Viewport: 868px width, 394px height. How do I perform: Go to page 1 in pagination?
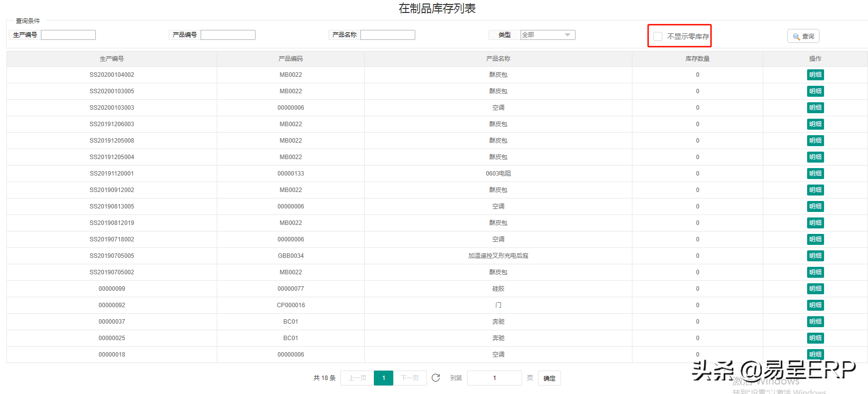click(x=383, y=378)
